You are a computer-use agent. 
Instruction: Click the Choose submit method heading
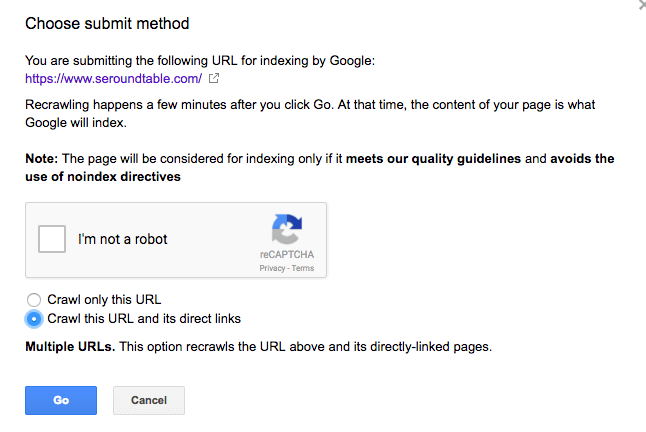(107, 23)
